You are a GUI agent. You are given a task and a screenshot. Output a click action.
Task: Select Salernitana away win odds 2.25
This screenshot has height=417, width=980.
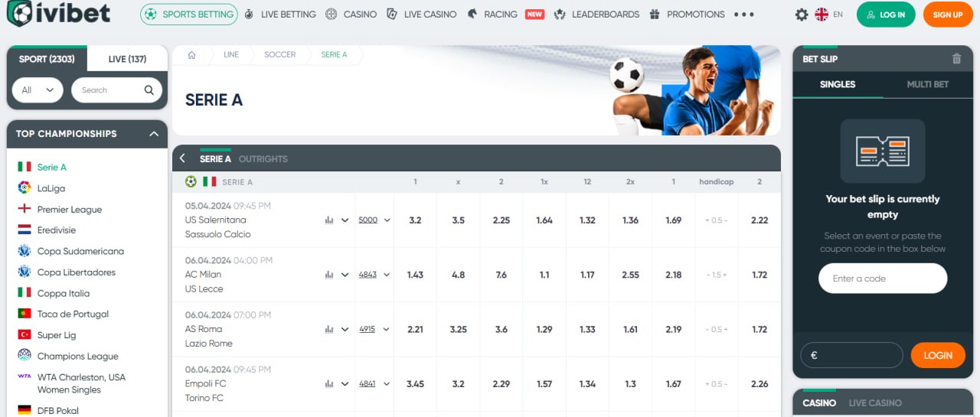(501, 220)
